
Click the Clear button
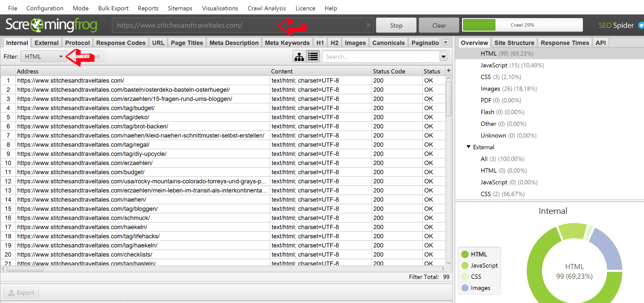coord(439,25)
